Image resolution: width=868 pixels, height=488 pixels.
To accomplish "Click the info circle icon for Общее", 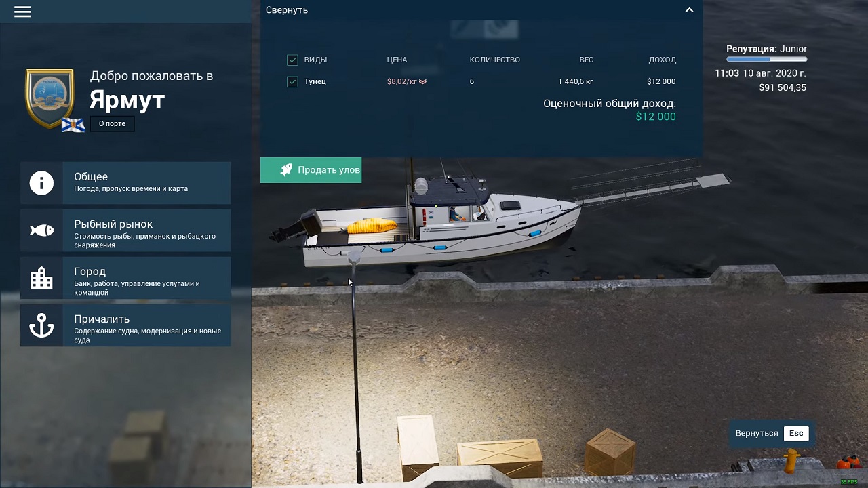I will [41, 183].
